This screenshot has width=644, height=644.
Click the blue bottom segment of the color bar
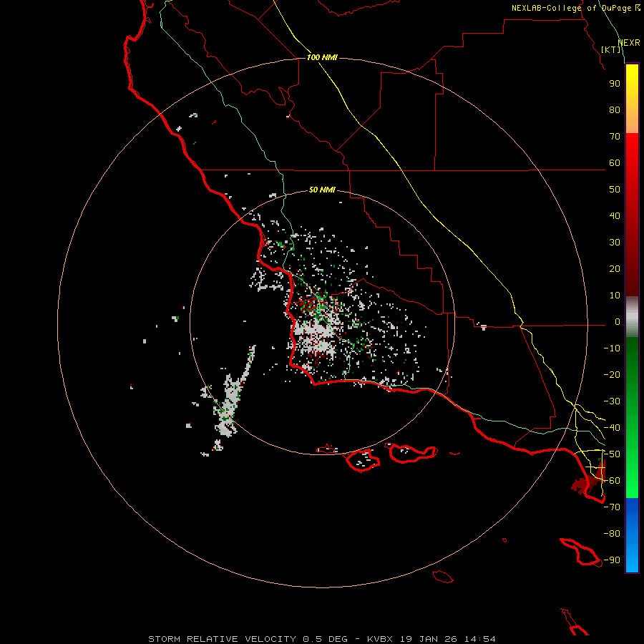pos(632,535)
